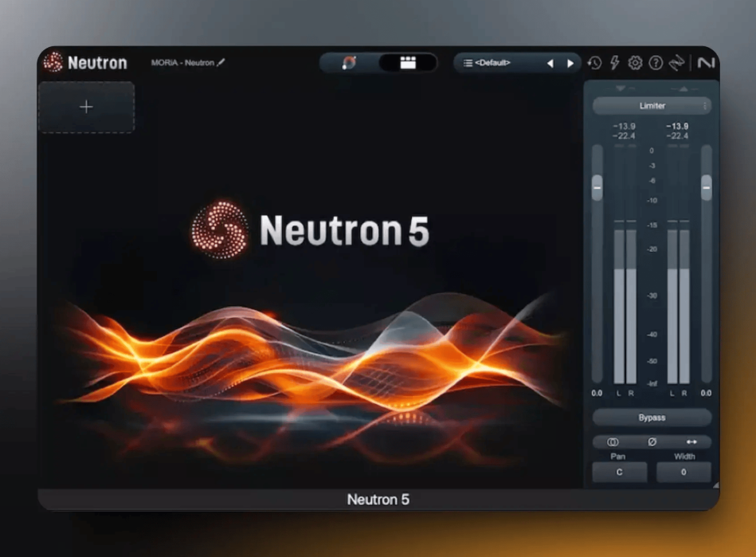Click the input gain slider handle
756x557 pixels.
(597, 187)
